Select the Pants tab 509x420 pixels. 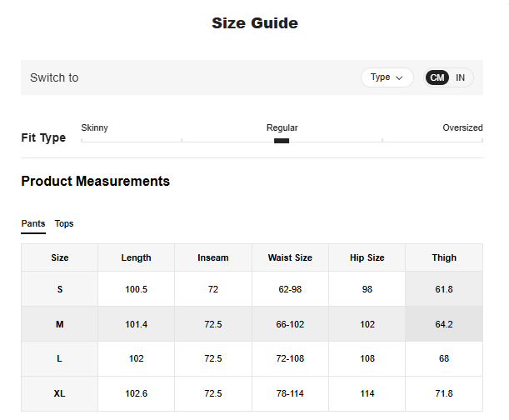[x=33, y=223]
